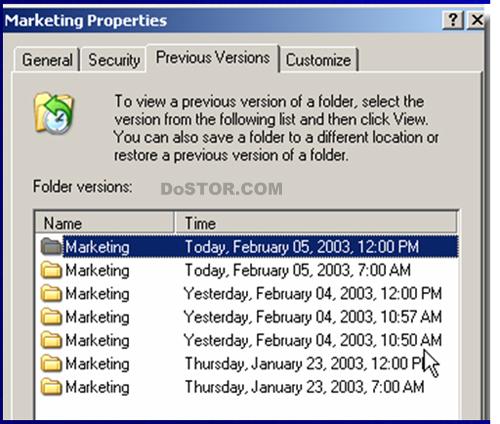
Task: Open the General tab
Action: (x=47, y=60)
